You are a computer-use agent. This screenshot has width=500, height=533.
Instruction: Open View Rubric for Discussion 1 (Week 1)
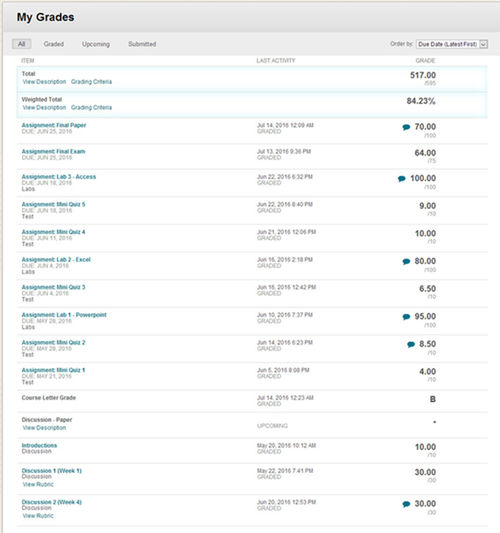(x=38, y=484)
